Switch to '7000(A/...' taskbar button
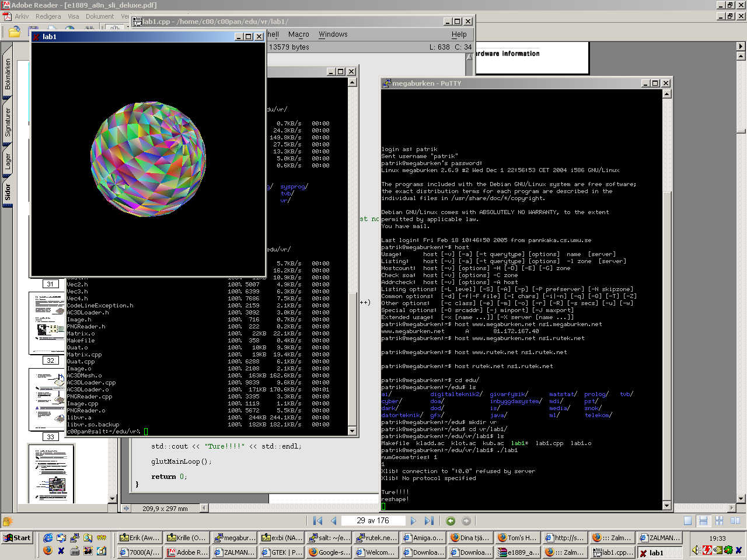This screenshot has height=560, width=747. (x=139, y=552)
